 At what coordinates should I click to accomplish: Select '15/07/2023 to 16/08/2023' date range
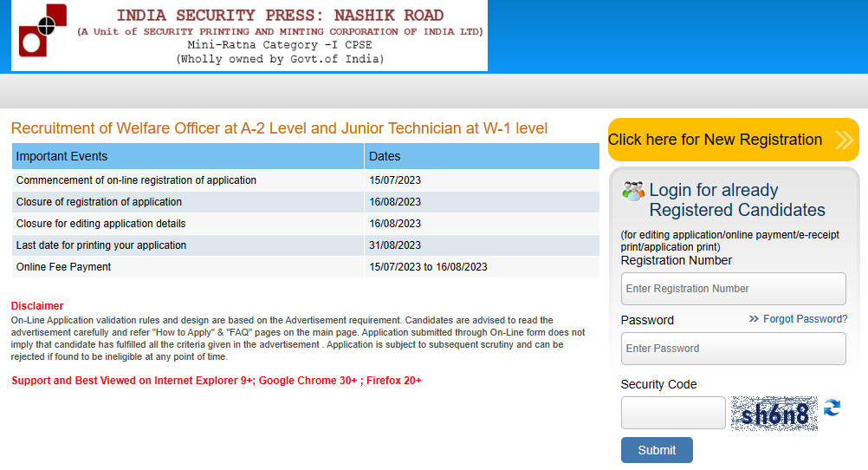[429, 266]
